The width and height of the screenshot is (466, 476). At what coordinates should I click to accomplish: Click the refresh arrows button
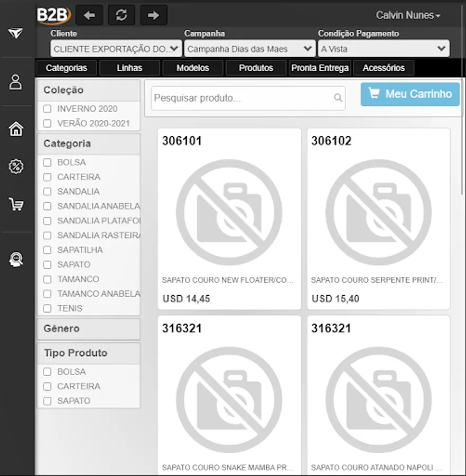point(122,15)
